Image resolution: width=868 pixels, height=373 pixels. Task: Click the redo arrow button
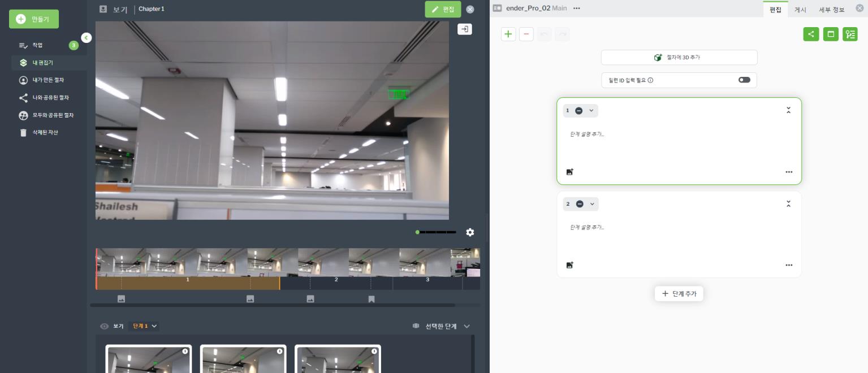[562, 34]
